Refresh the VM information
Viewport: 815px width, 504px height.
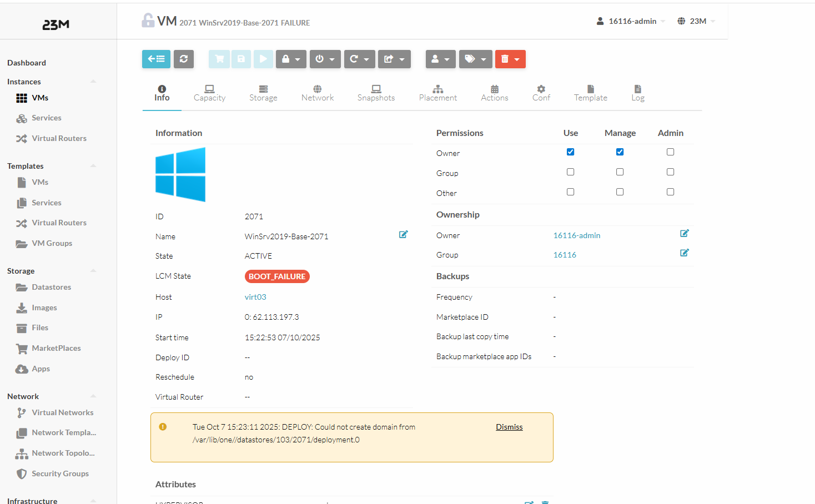pos(184,59)
